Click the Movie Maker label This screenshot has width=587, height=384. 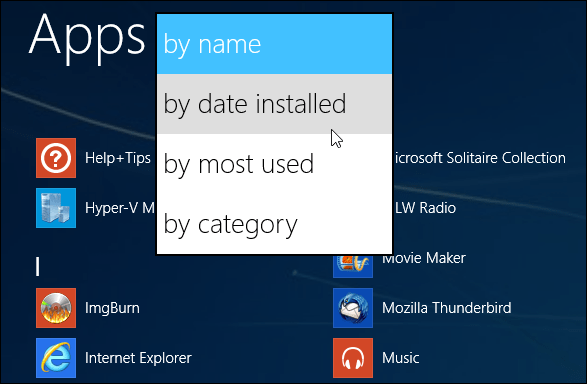424,258
